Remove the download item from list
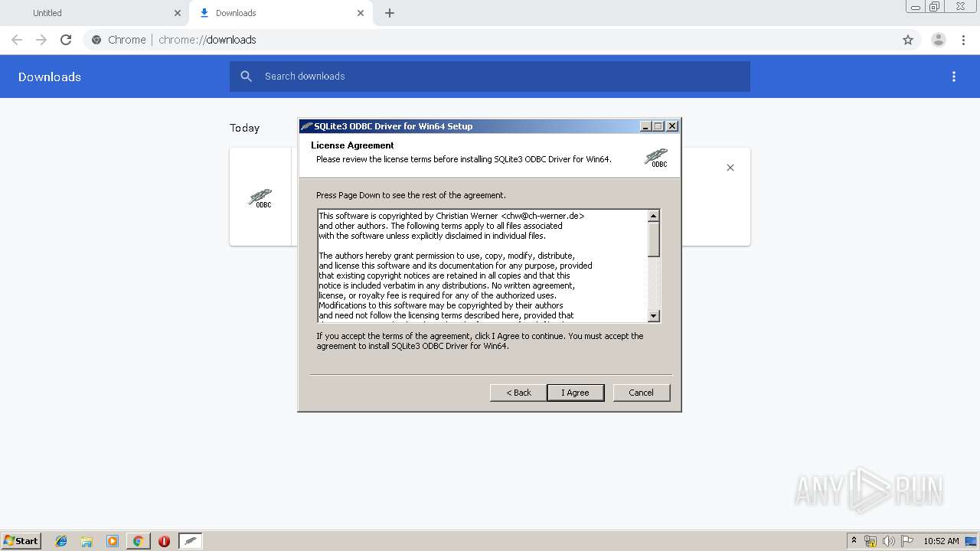The height and width of the screenshot is (551, 980). click(x=730, y=168)
